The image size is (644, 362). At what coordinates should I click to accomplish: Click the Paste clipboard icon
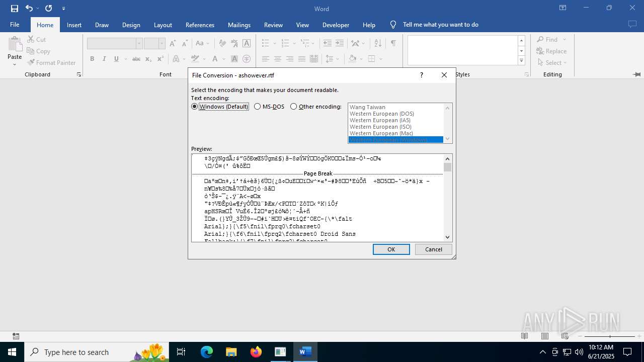(14, 44)
